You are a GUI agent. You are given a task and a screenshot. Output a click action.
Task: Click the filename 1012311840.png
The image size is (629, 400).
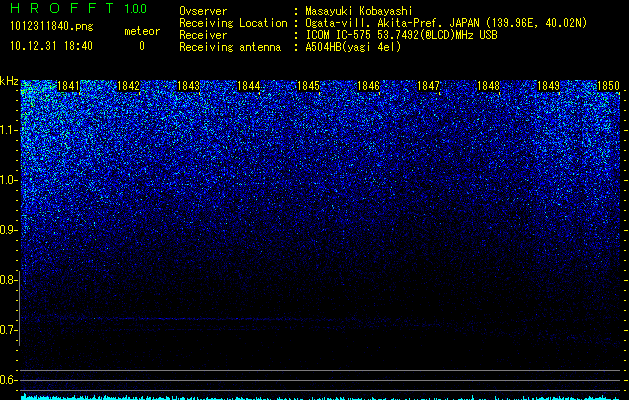coord(52,26)
